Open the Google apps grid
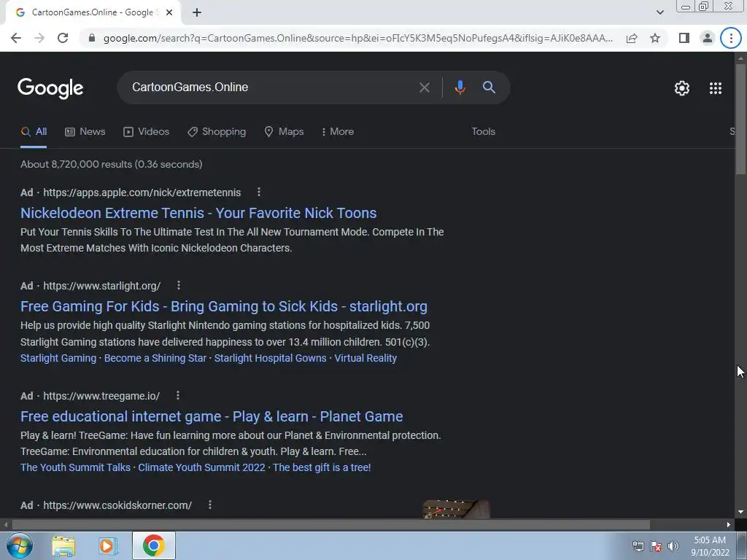Viewport: 747px width, 560px height. [x=715, y=88]
